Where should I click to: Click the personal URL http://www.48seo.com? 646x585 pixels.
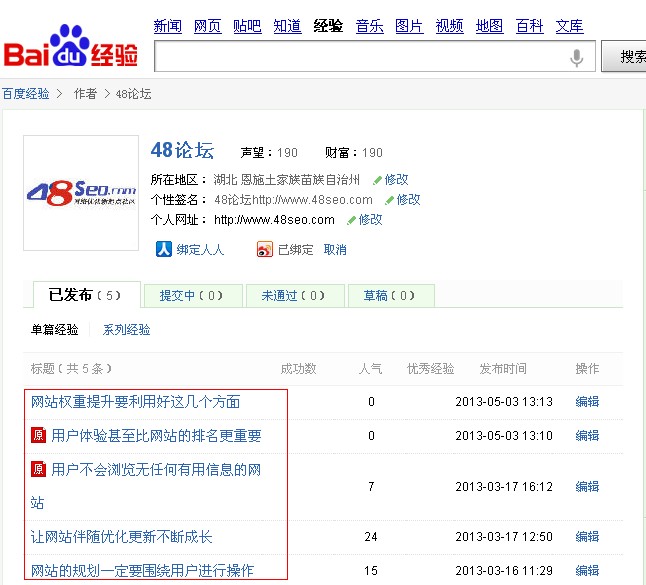tap(274, 220)
